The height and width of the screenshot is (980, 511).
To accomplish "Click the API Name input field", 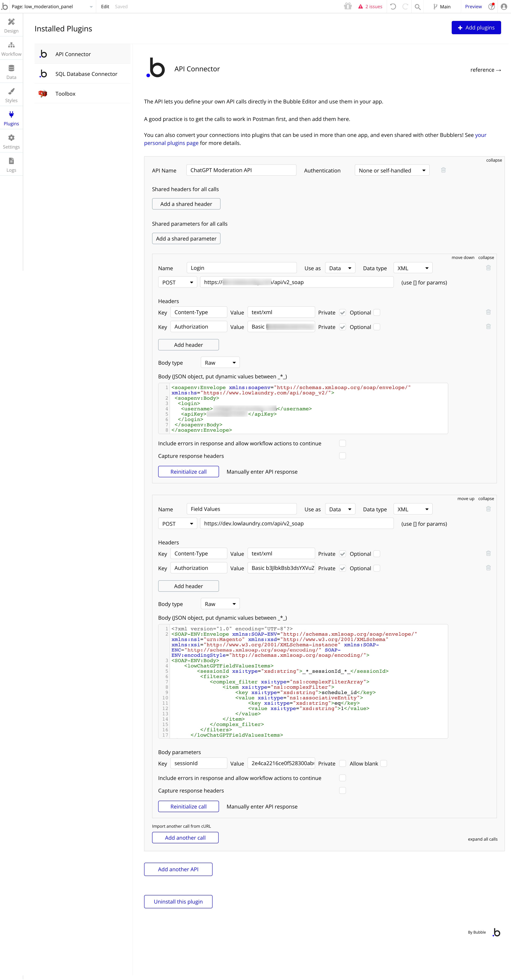I will click(x=241, y=170).
